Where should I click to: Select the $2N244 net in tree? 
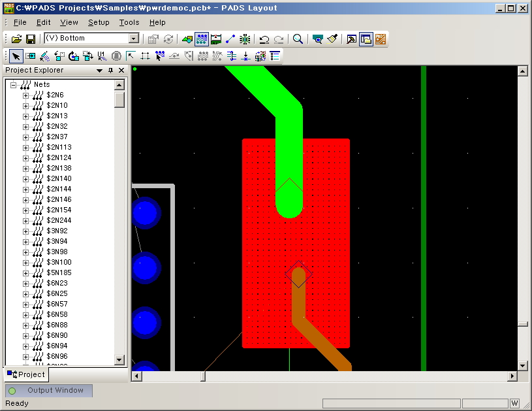(59, 220)
